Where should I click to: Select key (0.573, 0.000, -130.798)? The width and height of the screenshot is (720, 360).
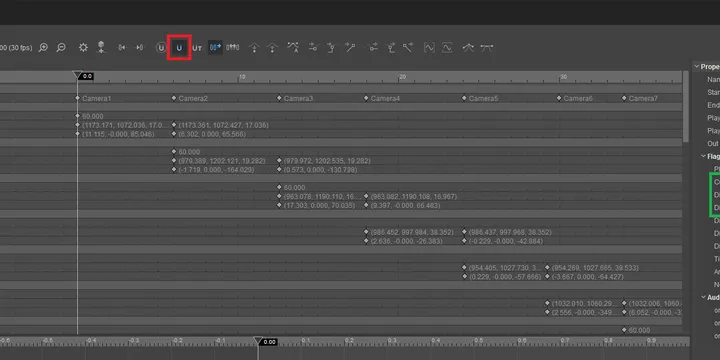point(279,169)
